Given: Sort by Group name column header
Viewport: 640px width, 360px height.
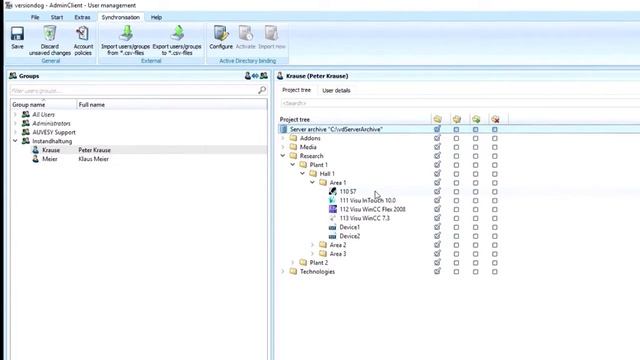Looking at the screenshot, I should coord(43,105).
